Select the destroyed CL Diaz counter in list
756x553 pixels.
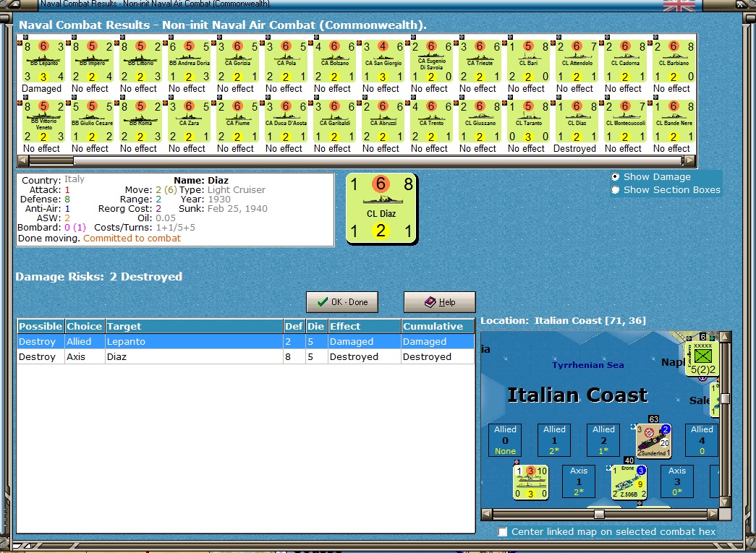pyautogui.click(x=577, y=121)
